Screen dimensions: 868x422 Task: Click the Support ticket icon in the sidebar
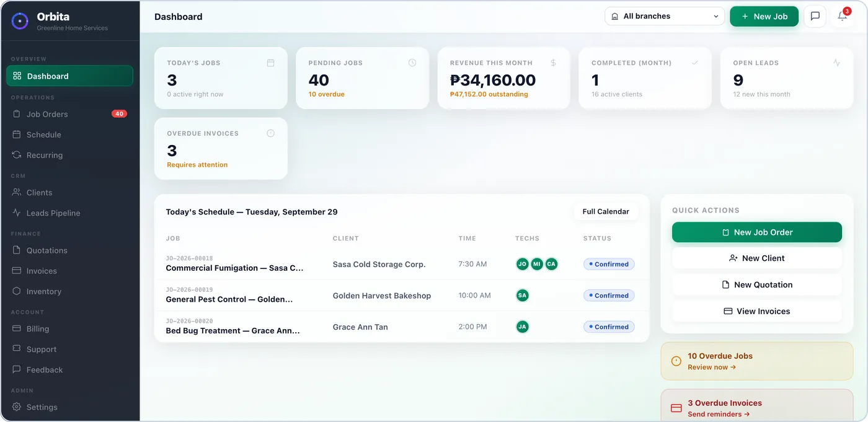pyautogui.click(x=17, y=349)
